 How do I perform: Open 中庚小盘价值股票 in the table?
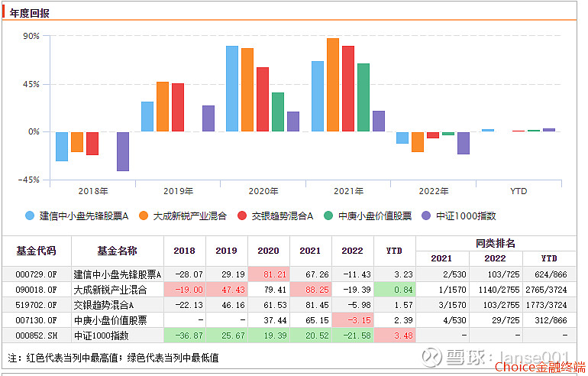110,320
